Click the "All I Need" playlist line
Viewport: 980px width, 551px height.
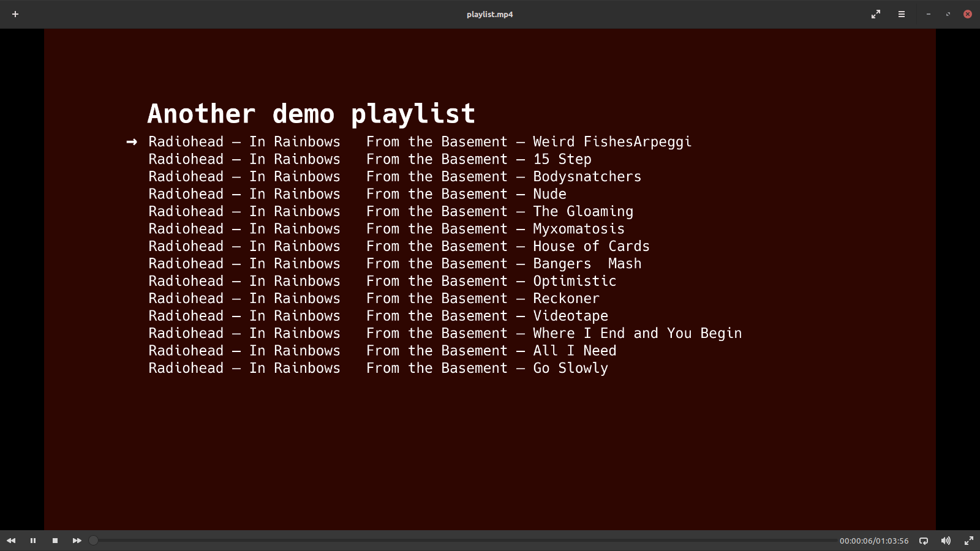(383, 351)
